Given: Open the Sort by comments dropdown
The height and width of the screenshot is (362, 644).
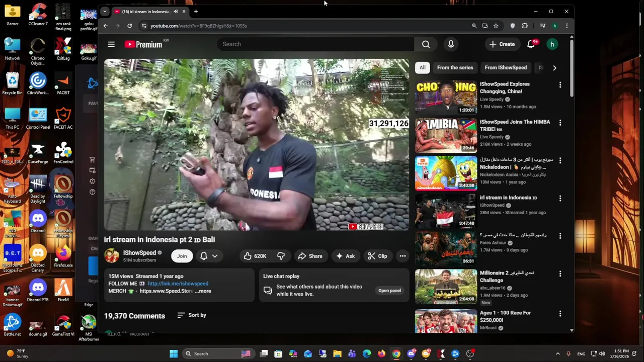Looking at the screenshot, I should (x=192, y=315).
